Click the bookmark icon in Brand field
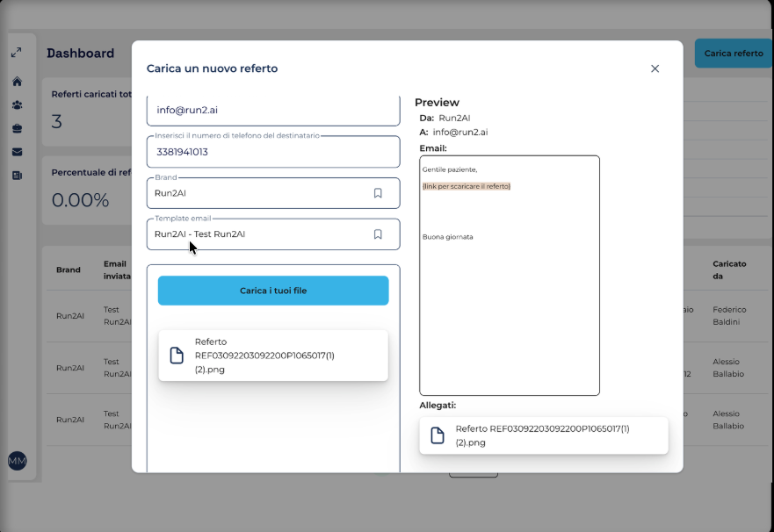The width and height of the screenshot is (774, 532). coord(378,193)
